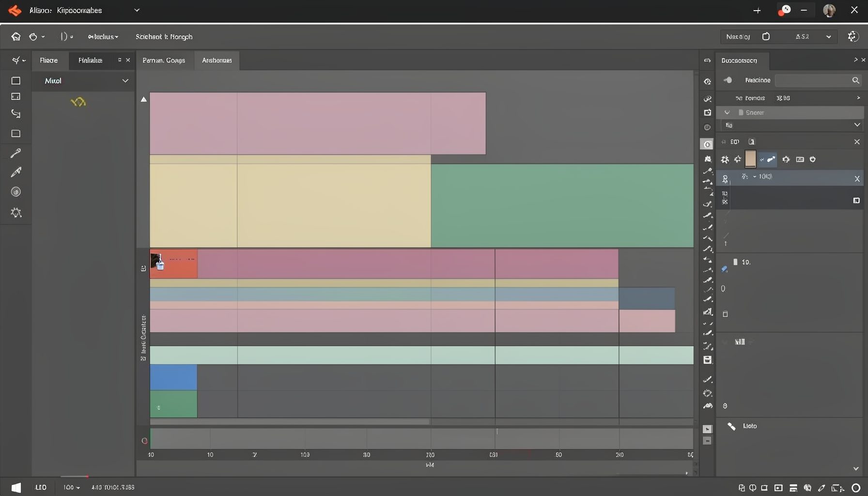Open the 100 zoom dropdown in status bar
Screen dimensions: 868x496
71,487
